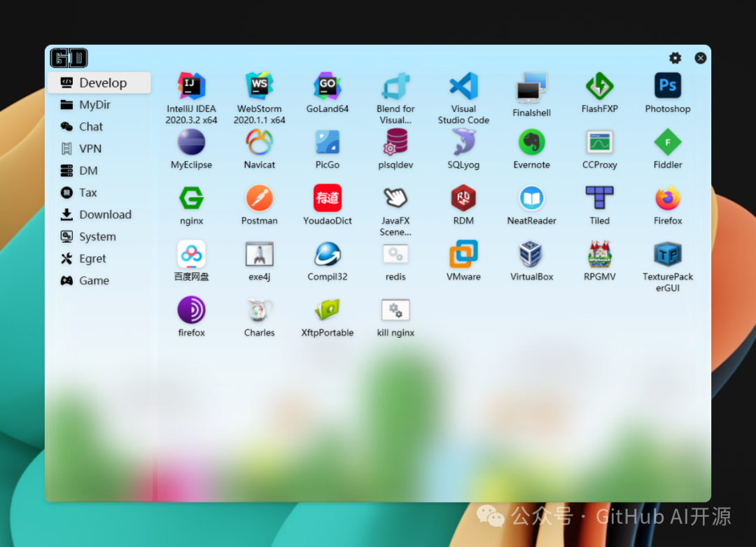756x547 pixels.
Task: Launch Visual Studio Code
Action: [463, 86]
